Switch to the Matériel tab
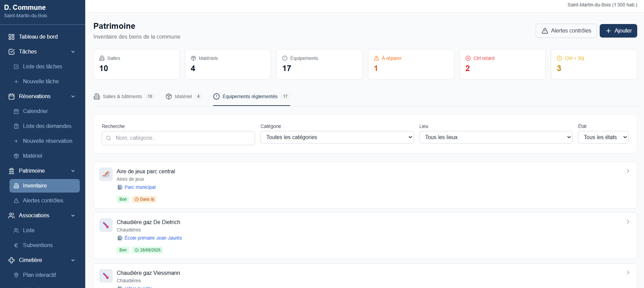 tap(184, 97)
